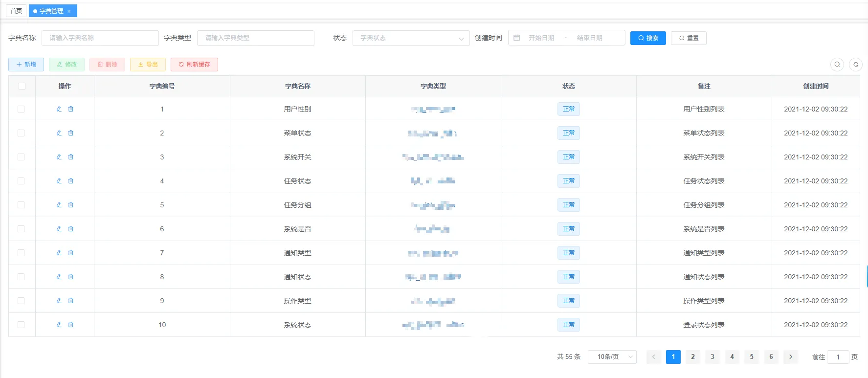
Task: Select checkbox for 系统是否 row
Action: click(x=22, y=229)
